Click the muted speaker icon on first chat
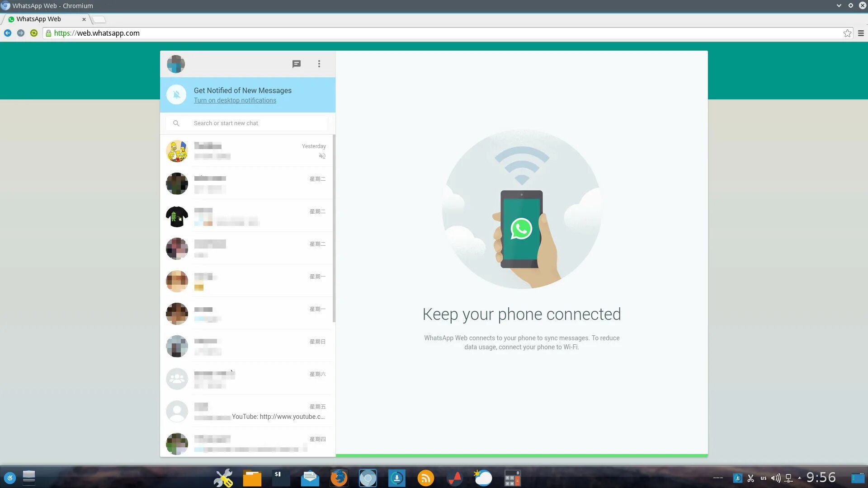This screenshot has width=868, height=488. [x=322, y=156]
